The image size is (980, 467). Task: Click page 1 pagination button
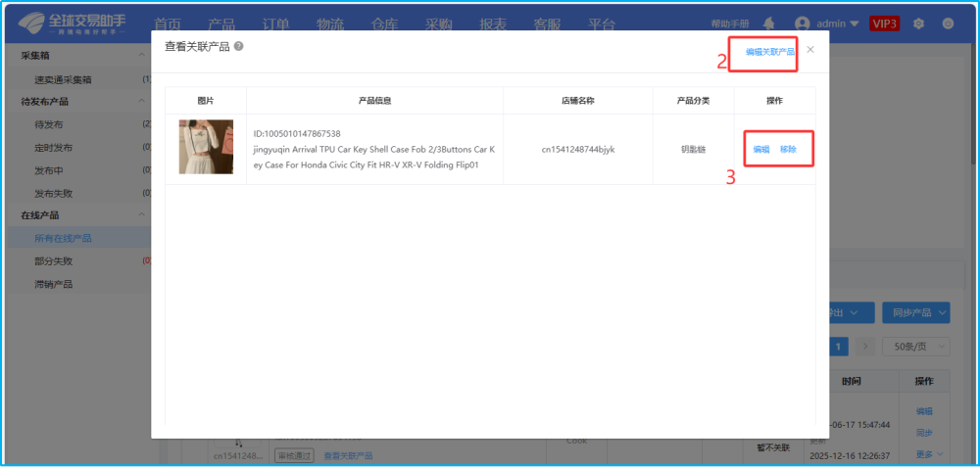coord(838,347)
